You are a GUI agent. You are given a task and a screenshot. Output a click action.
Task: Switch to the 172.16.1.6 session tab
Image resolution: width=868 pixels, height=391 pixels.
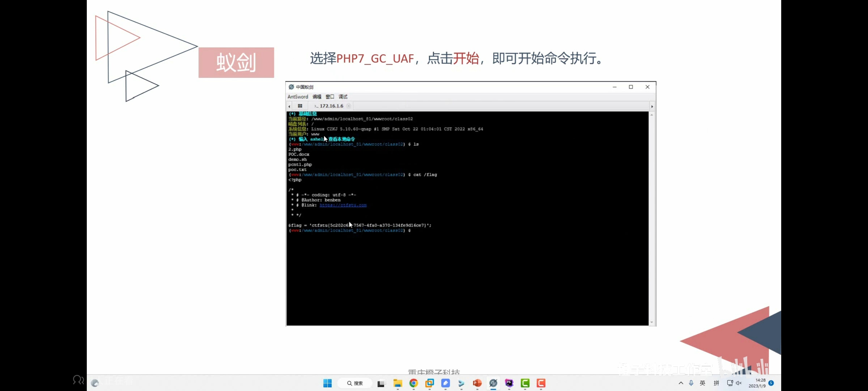coord(330,106)
